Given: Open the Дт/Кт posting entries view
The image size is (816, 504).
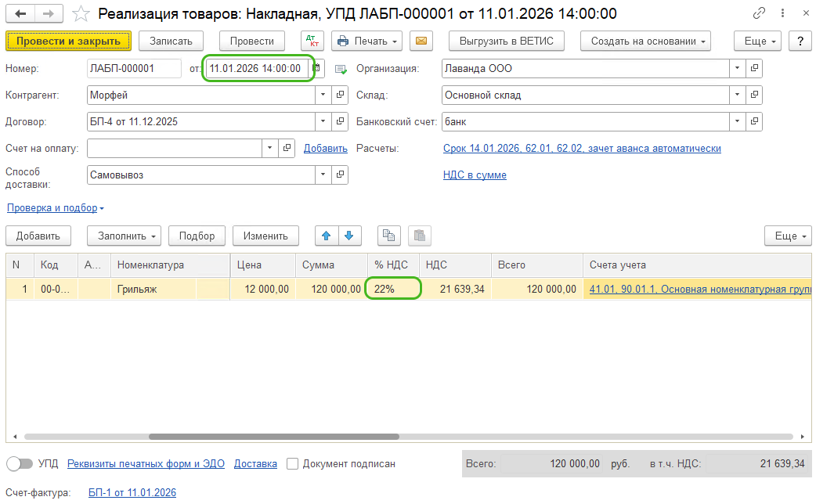Looking at the screenshot, I should 313,41.
